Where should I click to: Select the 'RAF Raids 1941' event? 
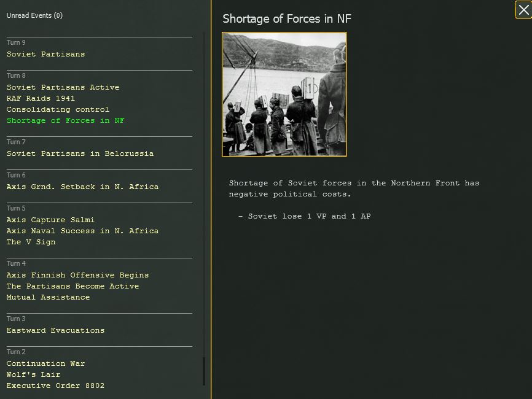point(41,98)
